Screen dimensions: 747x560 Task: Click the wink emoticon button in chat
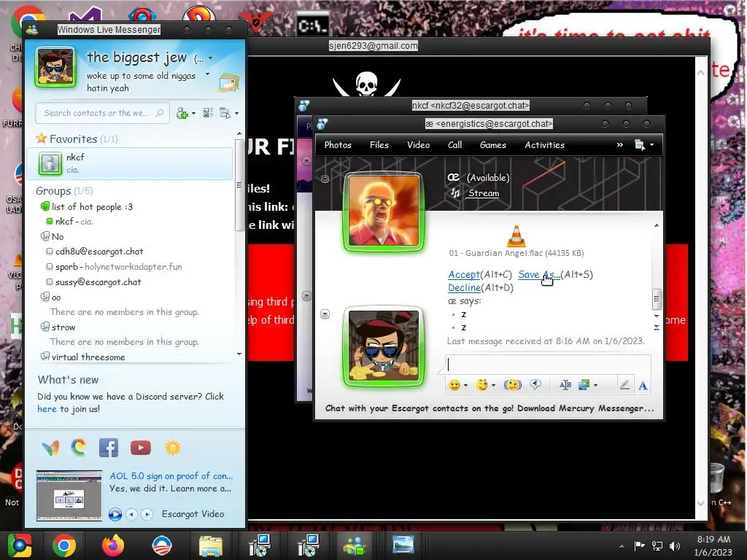482,385
